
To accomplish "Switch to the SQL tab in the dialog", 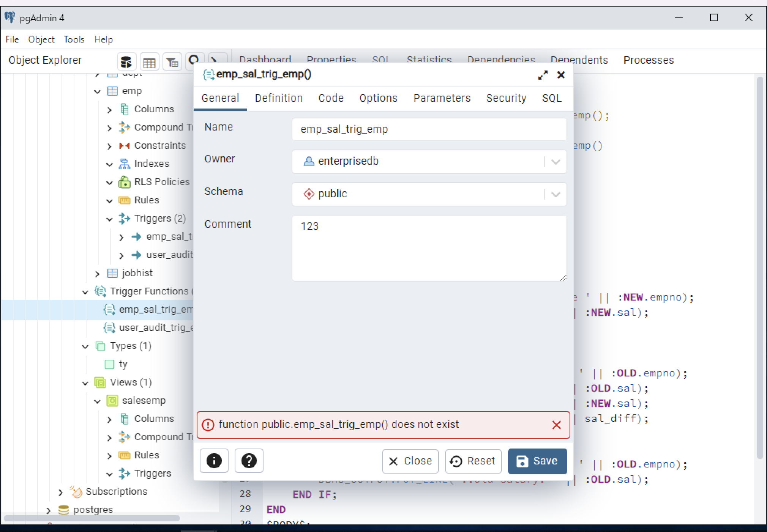I will pyautogui.click(x=551, y=98).
